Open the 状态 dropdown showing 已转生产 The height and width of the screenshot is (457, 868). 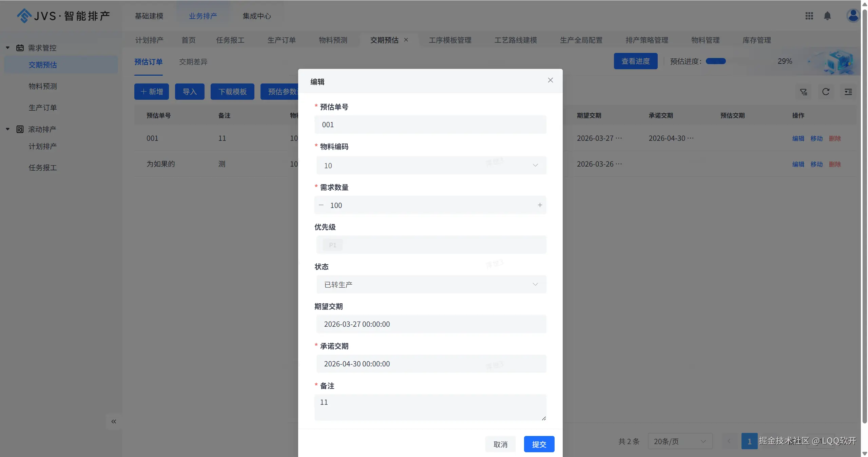click(431, 284)
